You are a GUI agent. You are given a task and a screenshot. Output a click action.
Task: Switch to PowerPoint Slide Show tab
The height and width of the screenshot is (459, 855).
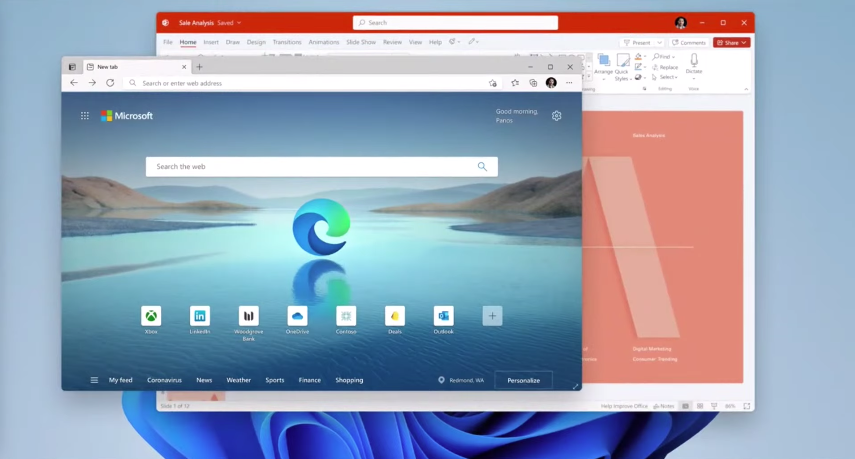coord(361,42)
